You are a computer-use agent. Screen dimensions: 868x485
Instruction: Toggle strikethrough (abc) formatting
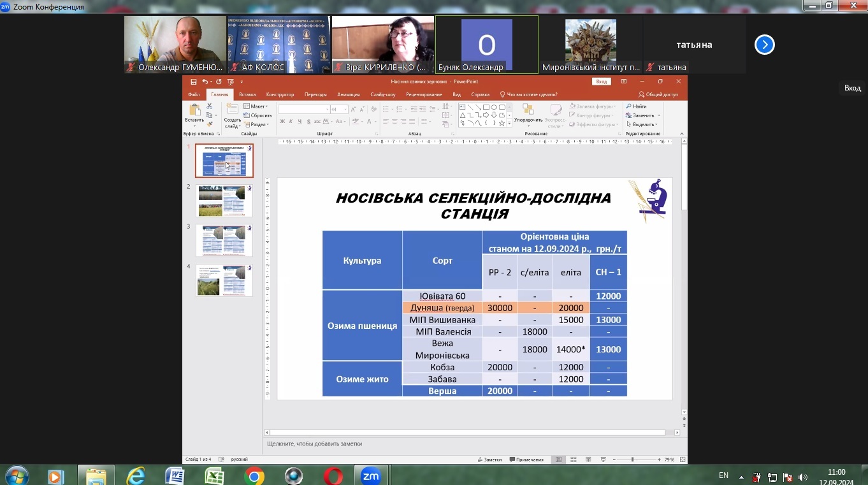click(317, 121)
